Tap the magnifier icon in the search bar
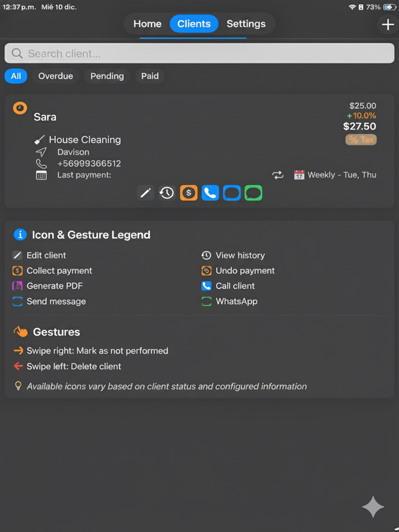Viewport: 399px width, 532px height. click(17, 53)
